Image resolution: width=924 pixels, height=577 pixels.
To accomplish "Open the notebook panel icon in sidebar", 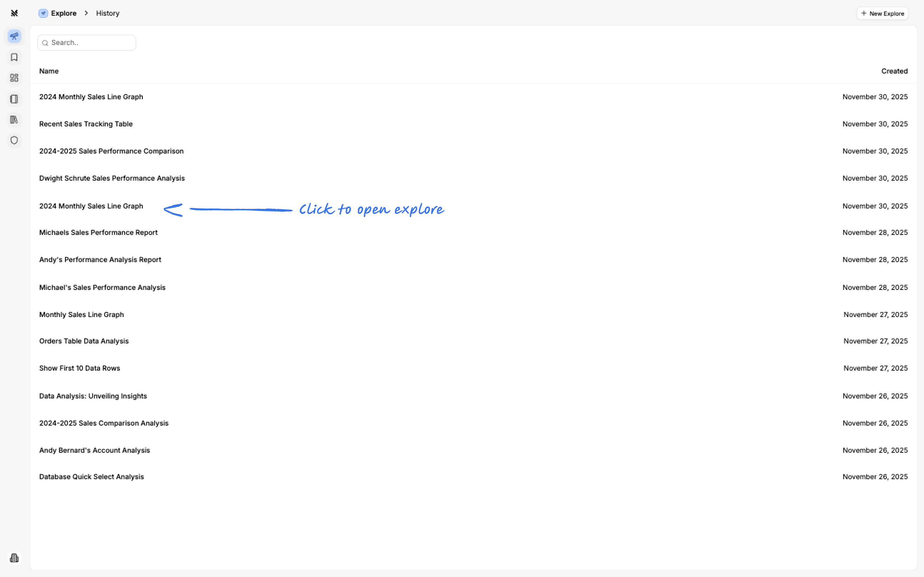I will click(14, 99).
